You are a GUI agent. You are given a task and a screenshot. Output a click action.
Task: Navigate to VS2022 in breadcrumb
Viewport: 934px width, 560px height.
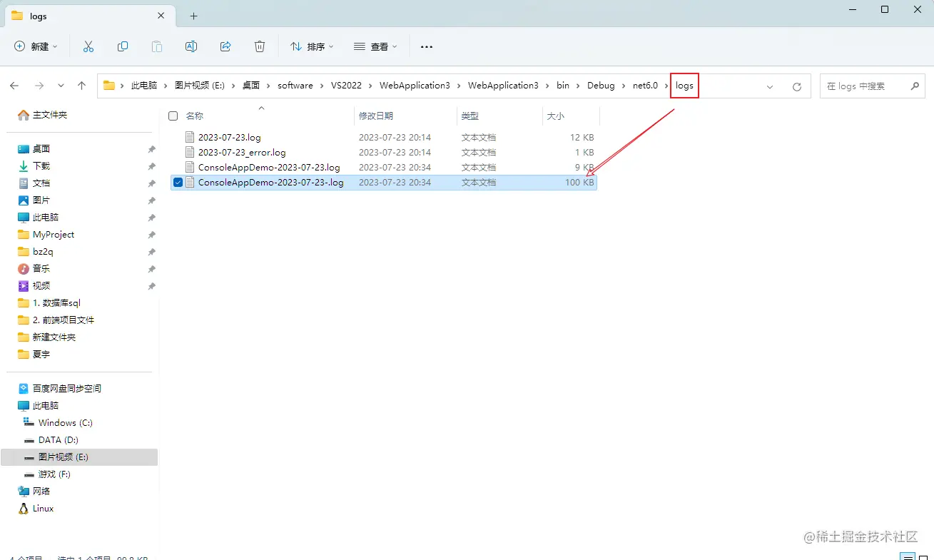[346, 86]
